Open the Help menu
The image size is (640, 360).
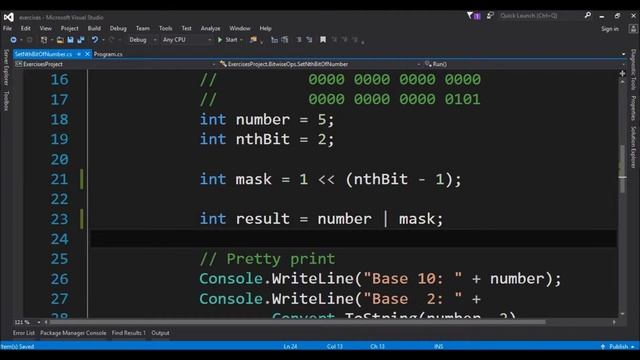coord(265,28)
